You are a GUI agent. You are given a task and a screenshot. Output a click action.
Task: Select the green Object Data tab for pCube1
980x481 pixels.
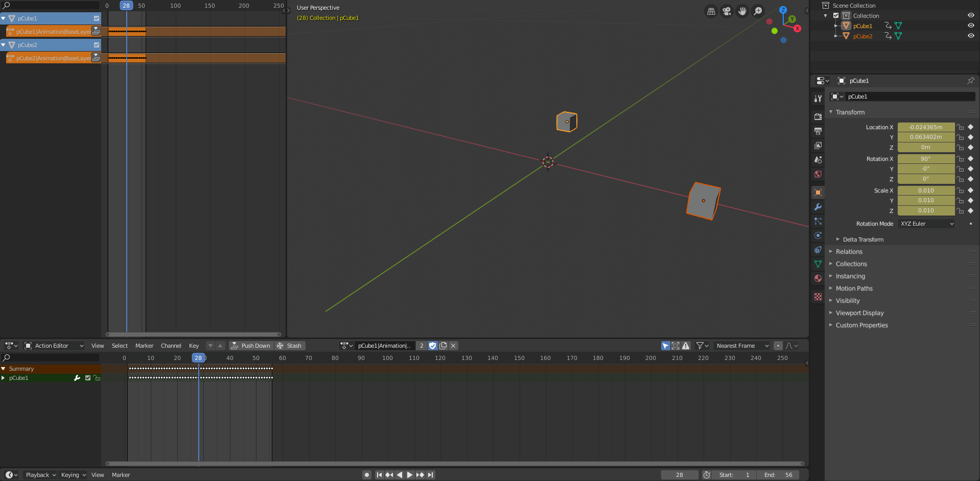click(x=818, y=264)
